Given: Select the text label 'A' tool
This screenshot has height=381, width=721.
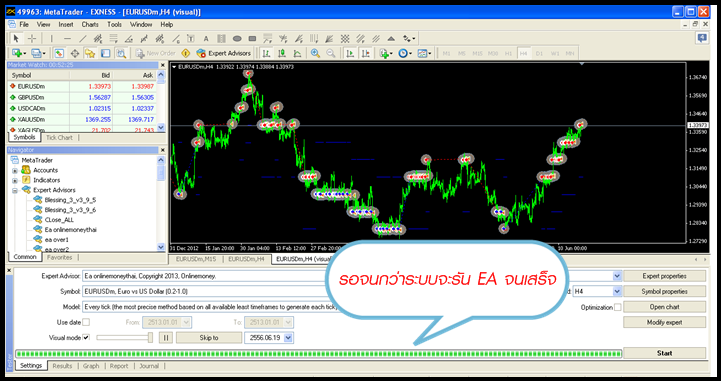Looking at the screenshot, I should point(206,39).
